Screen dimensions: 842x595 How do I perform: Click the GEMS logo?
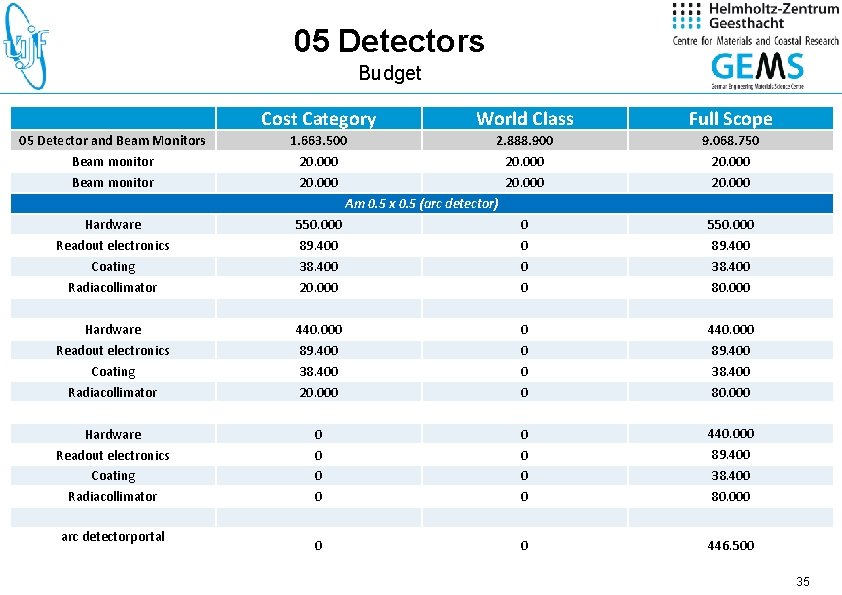pos(757,67)
